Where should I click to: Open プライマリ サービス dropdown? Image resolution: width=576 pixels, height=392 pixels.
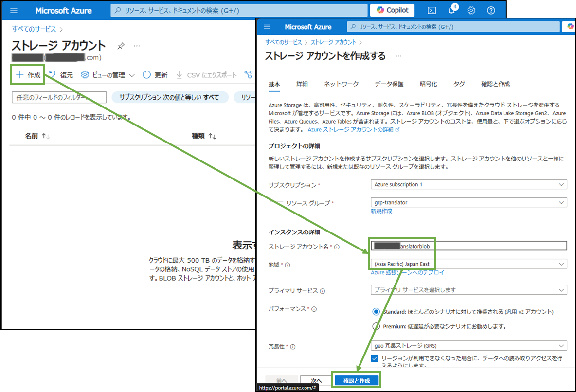pyautogui.click(x=469, y=290)
